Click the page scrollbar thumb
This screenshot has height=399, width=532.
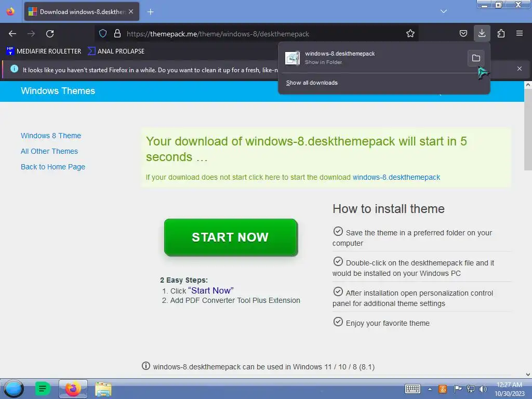pyautogui.click(x=528, y=130)
